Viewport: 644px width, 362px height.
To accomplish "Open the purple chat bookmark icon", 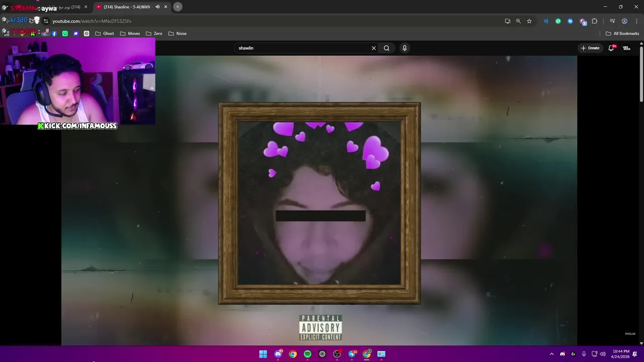I will point(76,34).
